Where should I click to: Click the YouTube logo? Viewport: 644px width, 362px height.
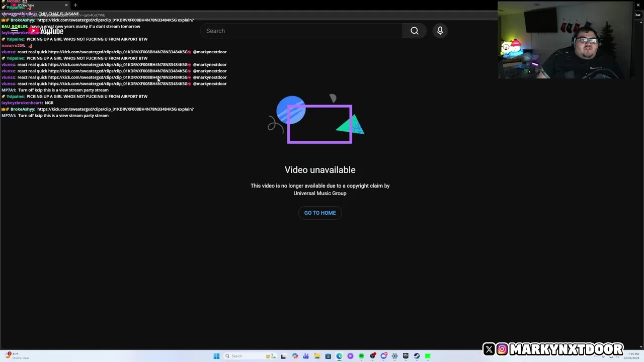click(46, 31)
